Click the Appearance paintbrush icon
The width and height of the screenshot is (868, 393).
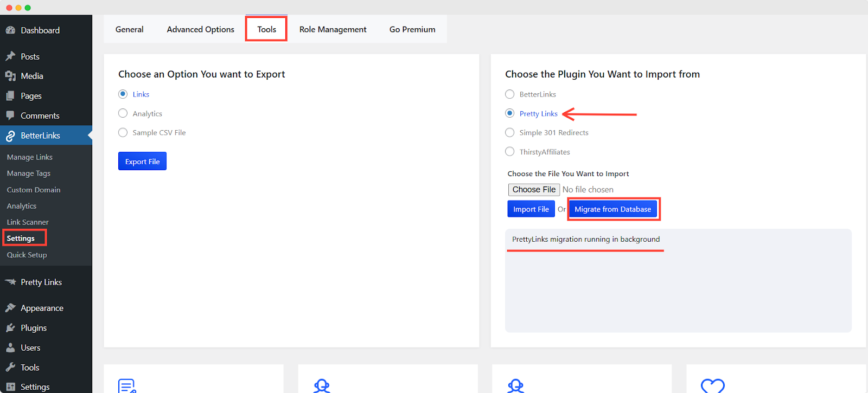(10, 308)
